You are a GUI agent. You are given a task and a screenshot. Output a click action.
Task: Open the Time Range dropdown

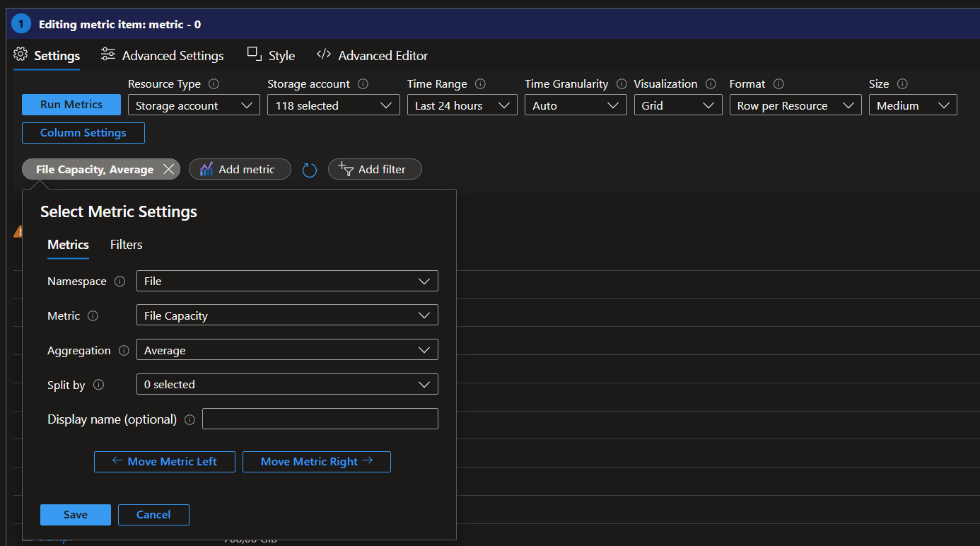click(x=462, y=105)
